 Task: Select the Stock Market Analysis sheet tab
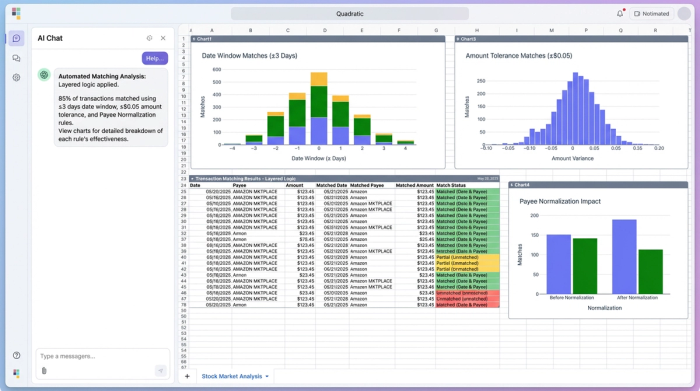click(232, 376)
